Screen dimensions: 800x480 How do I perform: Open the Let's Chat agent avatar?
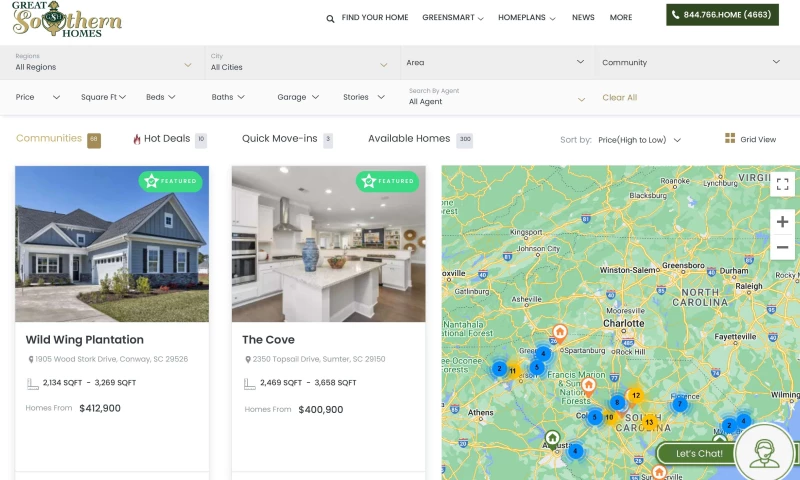tap(765, 452)
